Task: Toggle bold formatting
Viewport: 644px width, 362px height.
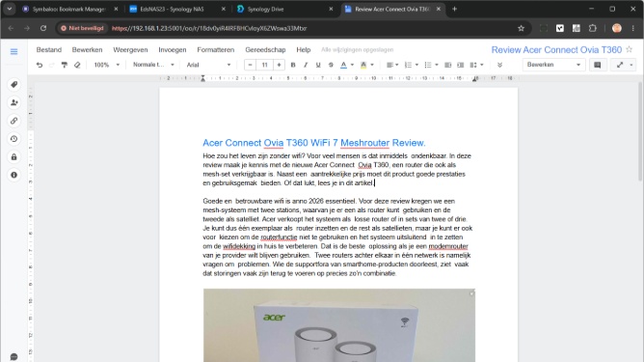Action: tap(293, 65)
